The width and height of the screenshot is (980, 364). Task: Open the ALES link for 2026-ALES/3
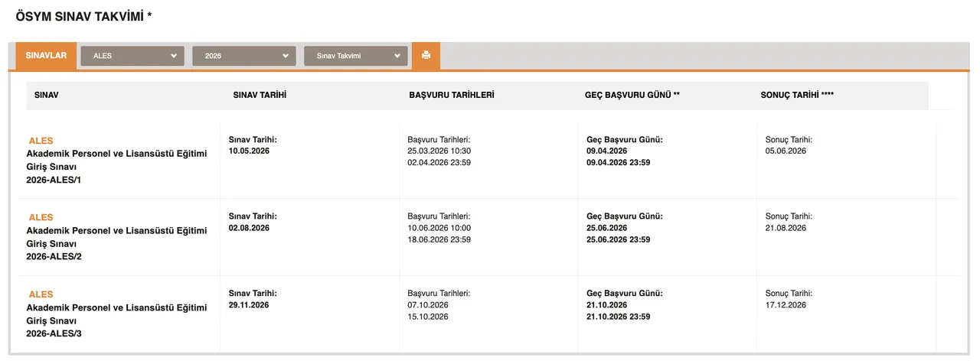[41, 294]
